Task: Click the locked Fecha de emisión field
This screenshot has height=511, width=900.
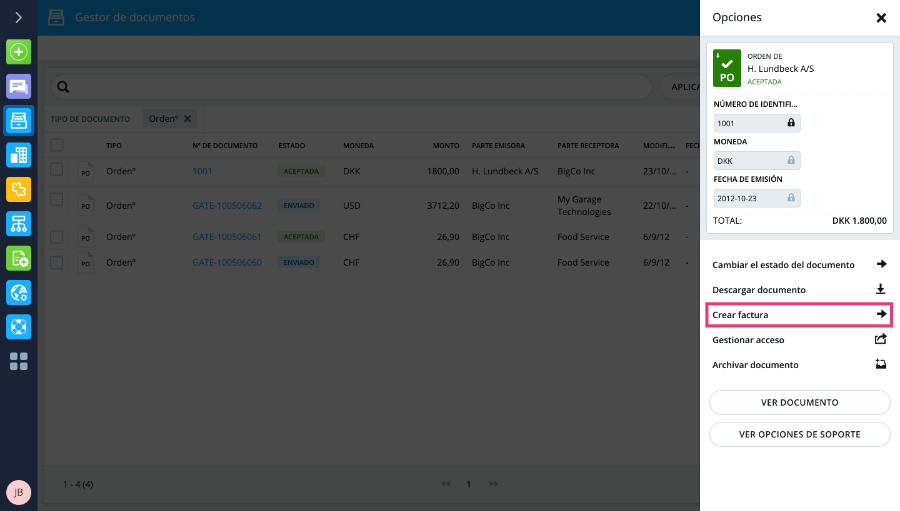Action: coord(757,198)
